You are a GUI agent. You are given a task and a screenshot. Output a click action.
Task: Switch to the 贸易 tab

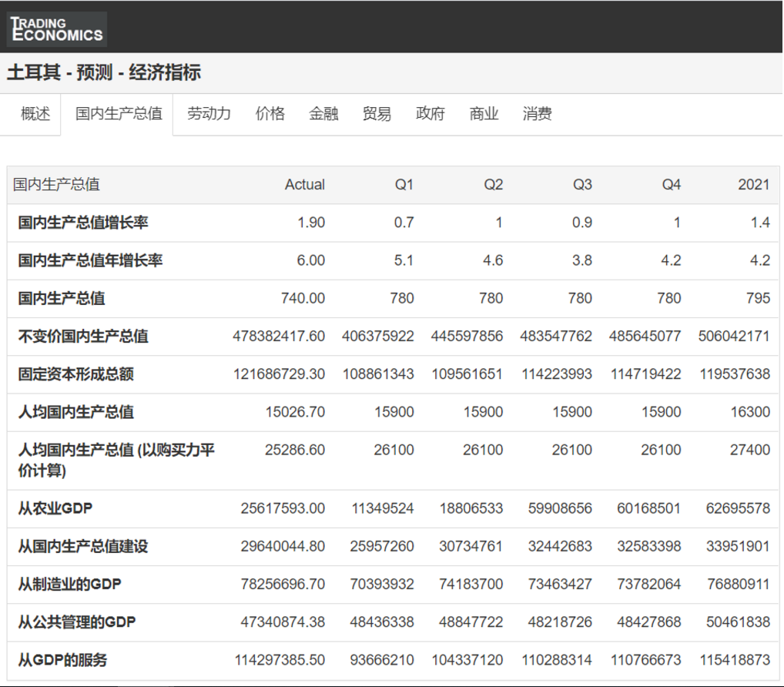click(x=377, y=114)
